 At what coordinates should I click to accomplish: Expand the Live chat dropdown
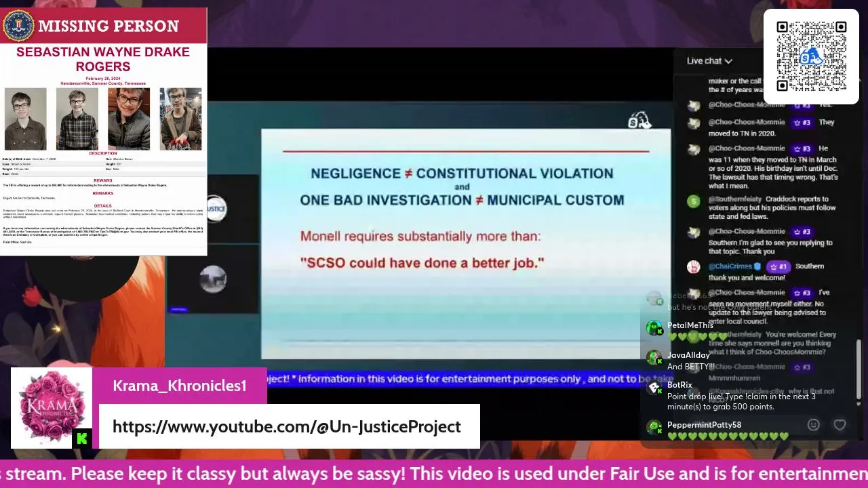click(709, 61)
